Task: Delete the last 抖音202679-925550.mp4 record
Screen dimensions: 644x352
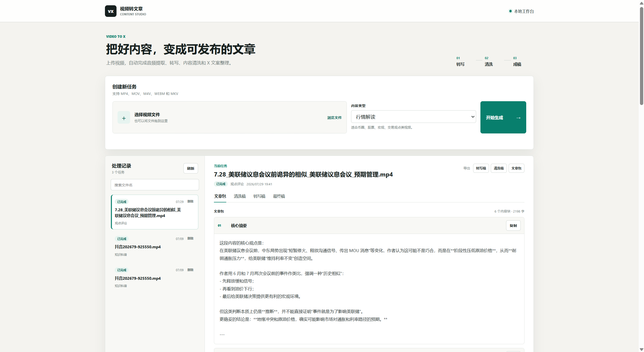Action: pos(190,270)
